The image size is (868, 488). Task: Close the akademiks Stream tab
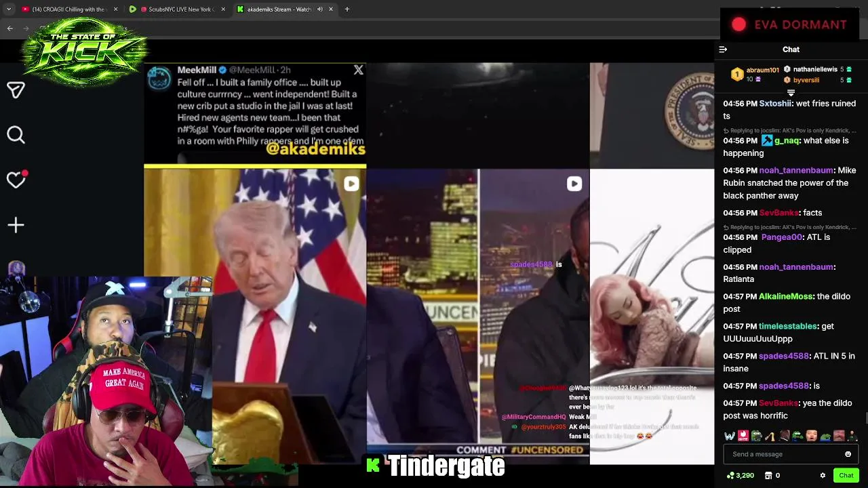coord(331,9)
